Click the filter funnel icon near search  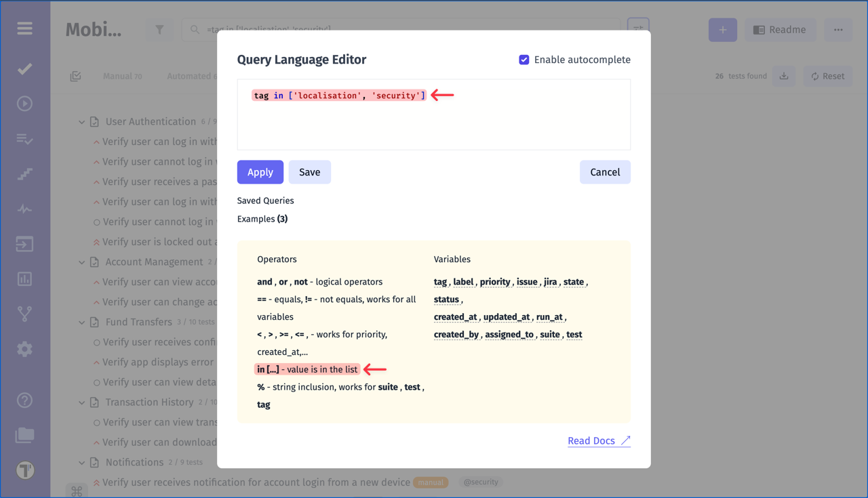(159, 29)
